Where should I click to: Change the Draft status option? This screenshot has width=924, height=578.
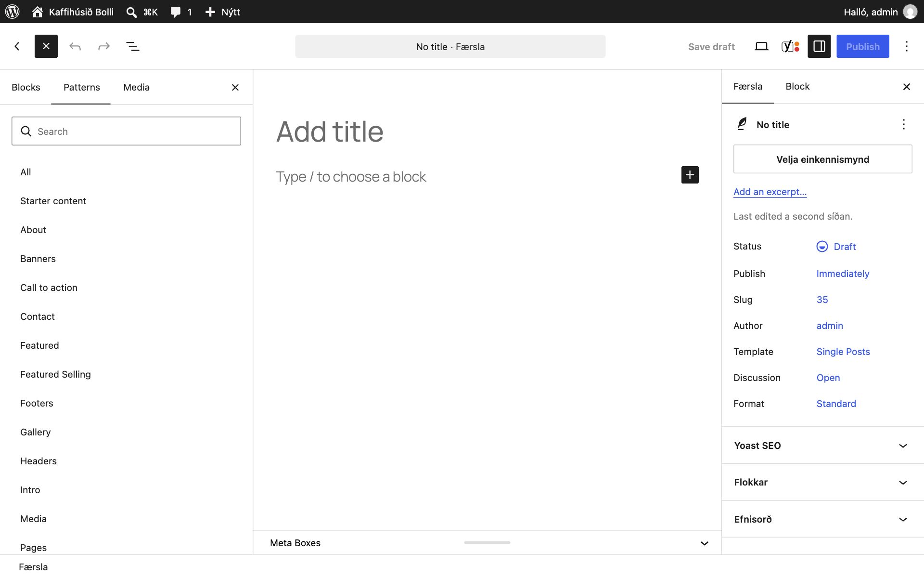click(x=836, y=247)
